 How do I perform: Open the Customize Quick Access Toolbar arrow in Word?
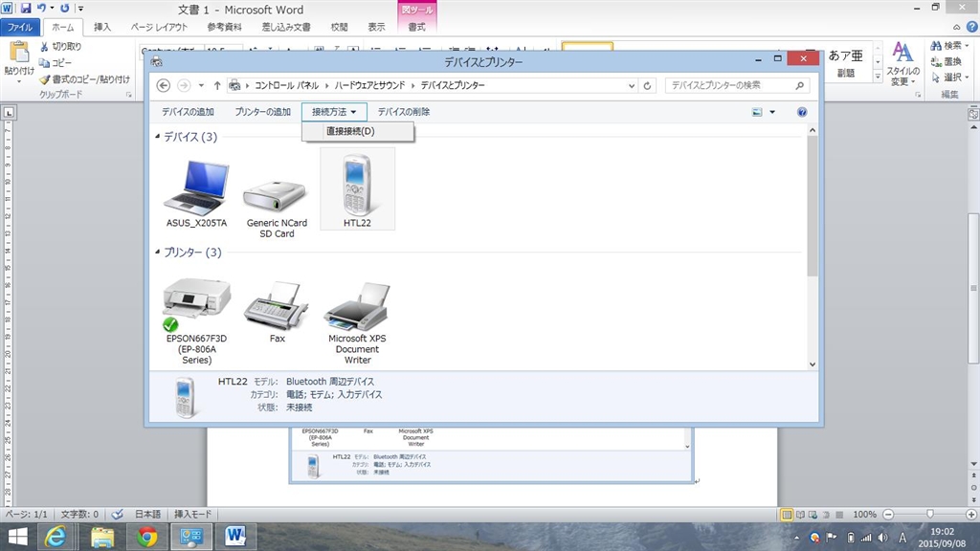(x=80, y=9)
